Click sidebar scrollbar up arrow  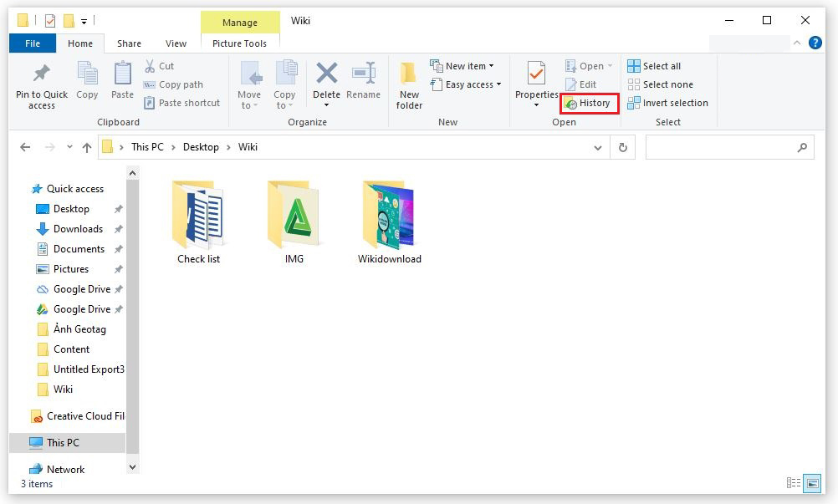point(132,173)
